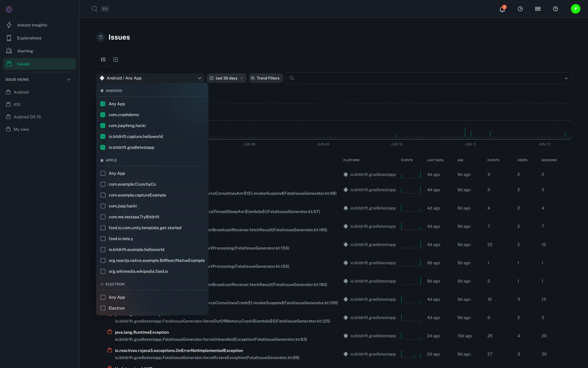This screenshot has width=588, height=368.
Task: Click the recent history clock icon
Action: coord(520,9)
